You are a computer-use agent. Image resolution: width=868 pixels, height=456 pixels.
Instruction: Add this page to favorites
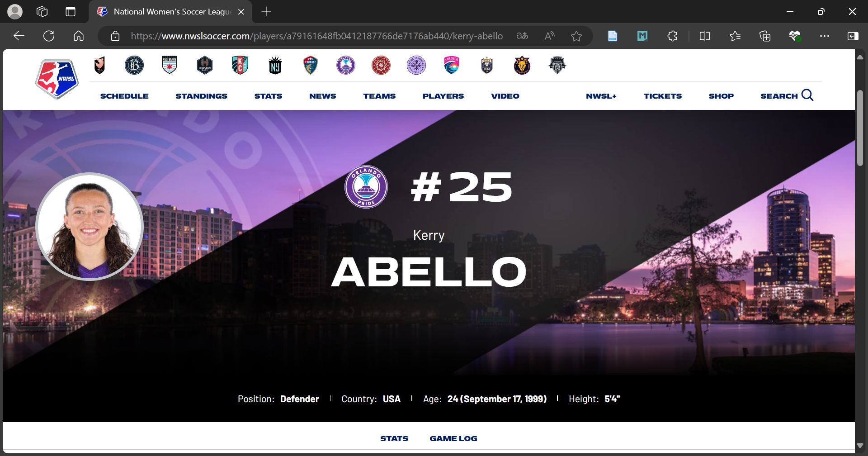tap(576, 36)
